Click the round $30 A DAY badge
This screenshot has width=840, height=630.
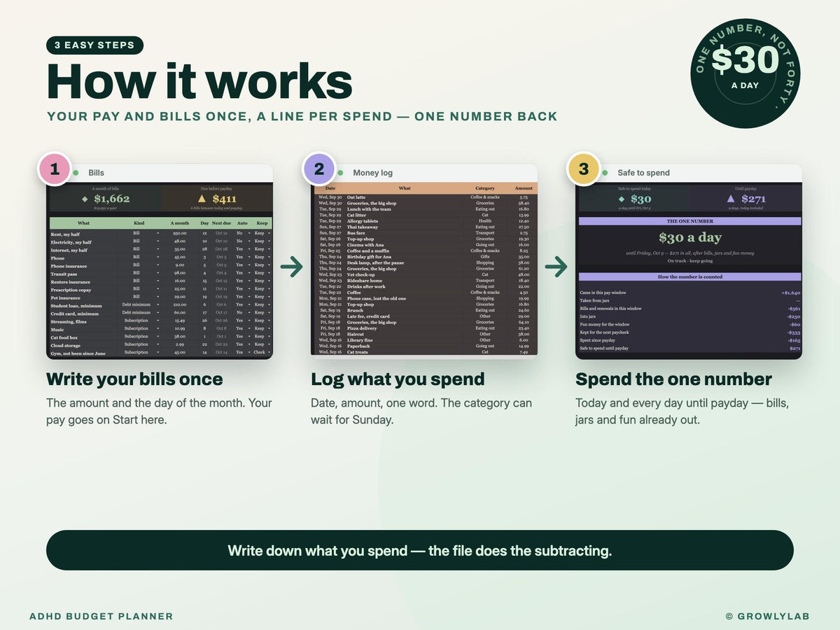pos(745,73)
